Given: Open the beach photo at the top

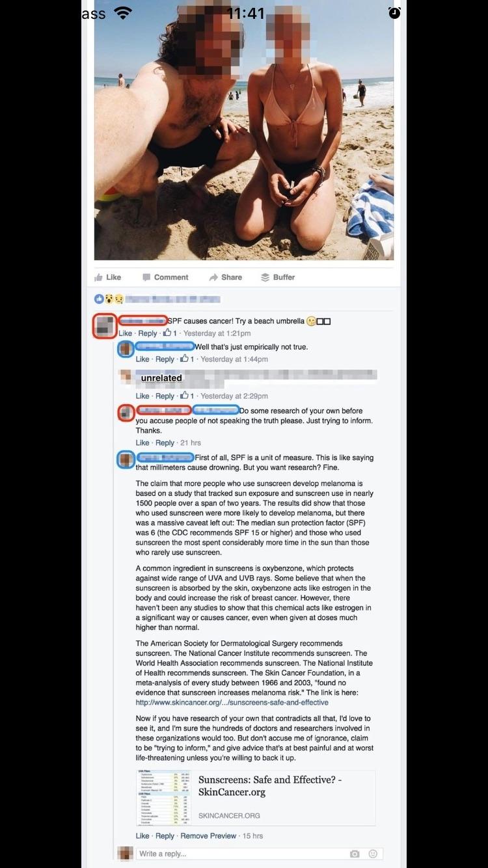Looking at the screenshot, I should [x=244, y=130].
